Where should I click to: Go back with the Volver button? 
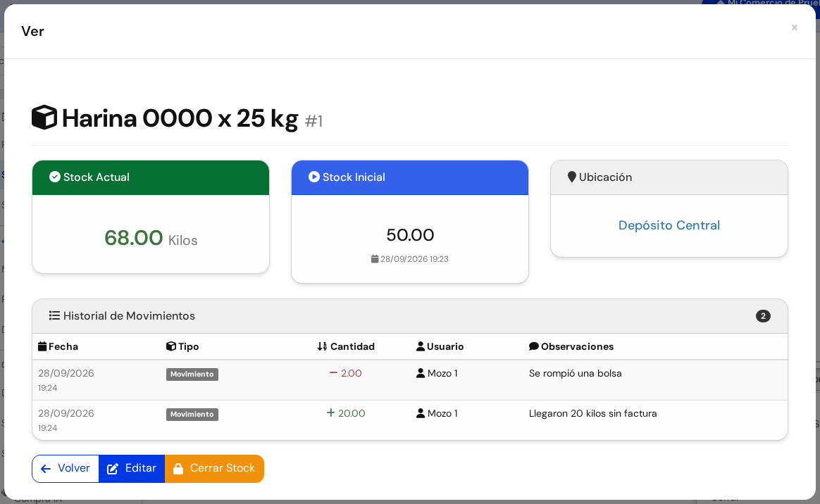point(66,469)
